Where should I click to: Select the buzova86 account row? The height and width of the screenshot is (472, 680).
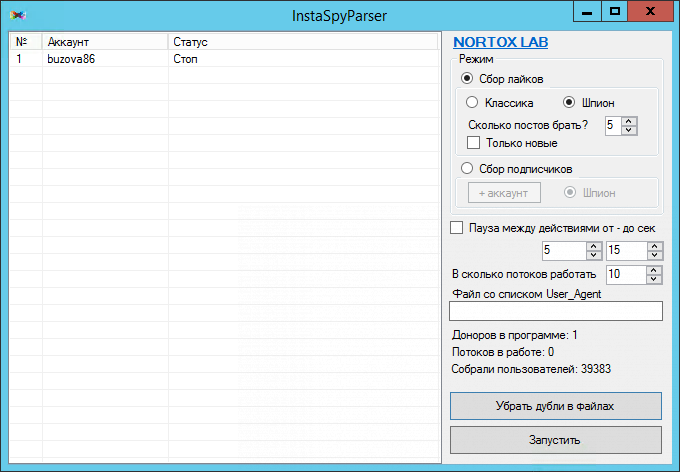coord(72,59)
